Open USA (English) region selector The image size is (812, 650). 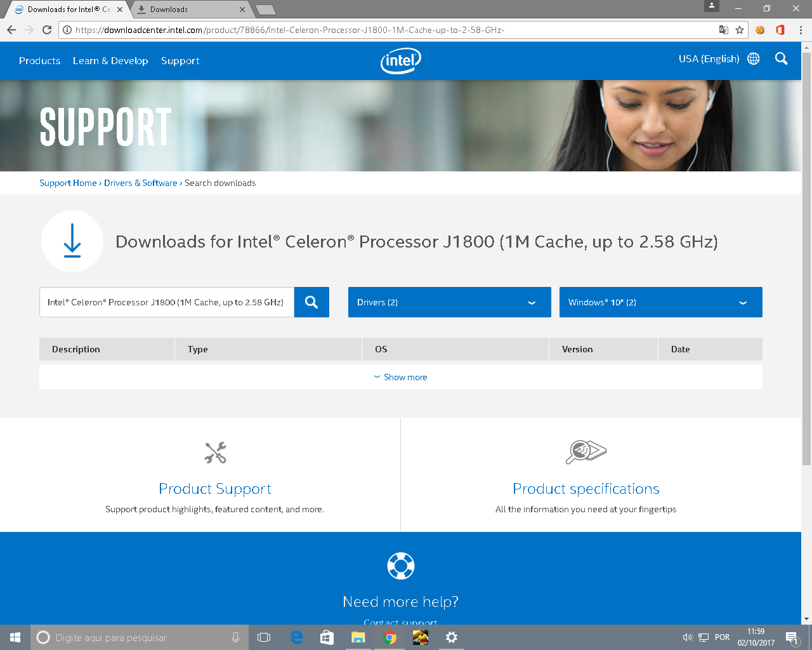709,59
